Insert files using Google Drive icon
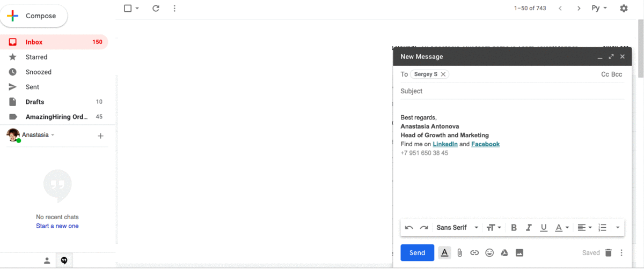This screenshot has height=269, width=644. [504, 253]
